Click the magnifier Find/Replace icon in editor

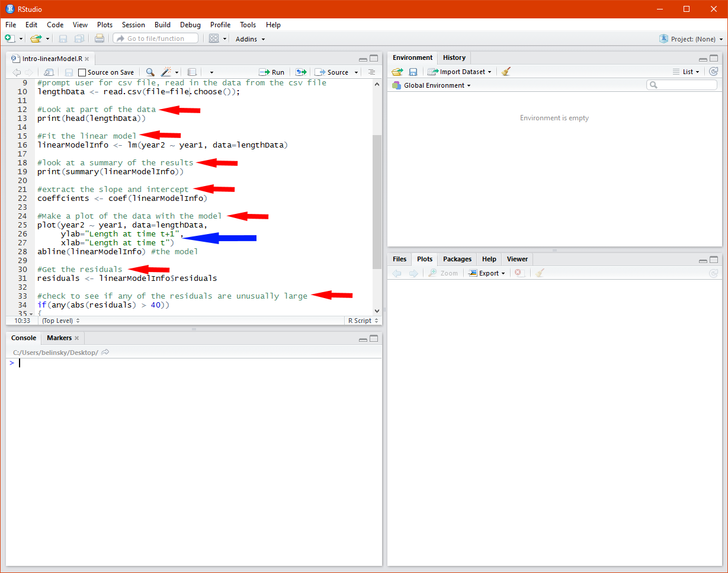tap(150, 72)
